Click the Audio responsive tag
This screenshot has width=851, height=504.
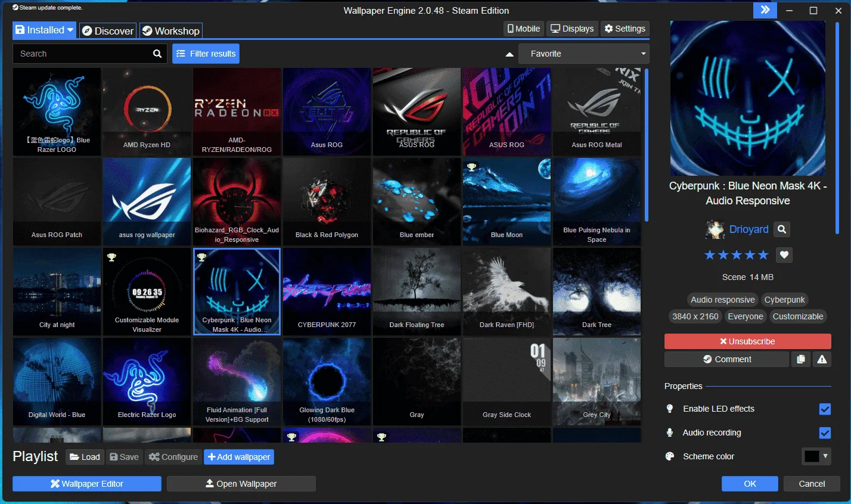tap(722, 300)
